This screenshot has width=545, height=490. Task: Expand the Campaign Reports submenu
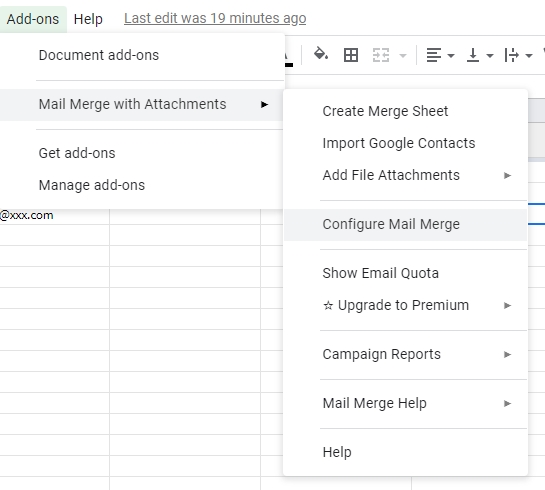coord(406,354)
